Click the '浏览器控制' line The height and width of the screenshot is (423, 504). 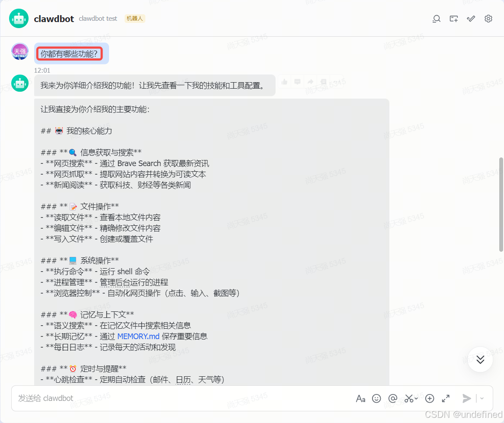(x=140, y=293)
